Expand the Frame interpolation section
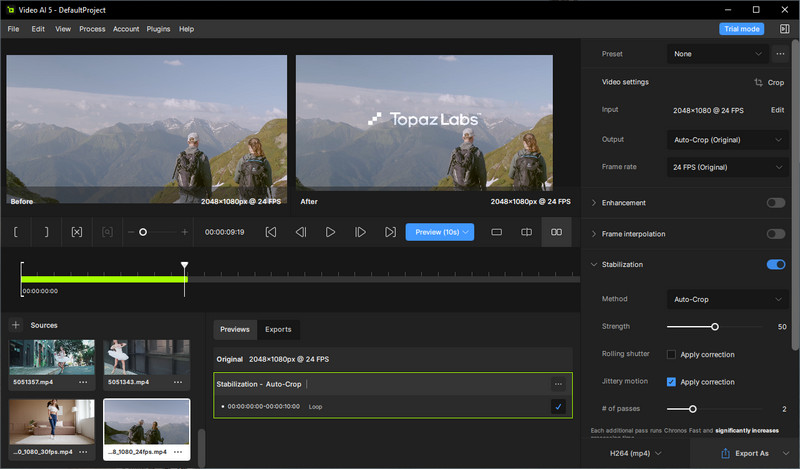This screenshot has width=800, height=469. tap(594, 234)
